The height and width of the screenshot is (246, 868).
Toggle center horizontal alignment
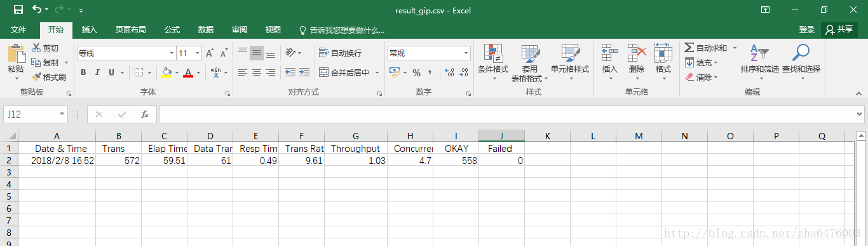257,72
